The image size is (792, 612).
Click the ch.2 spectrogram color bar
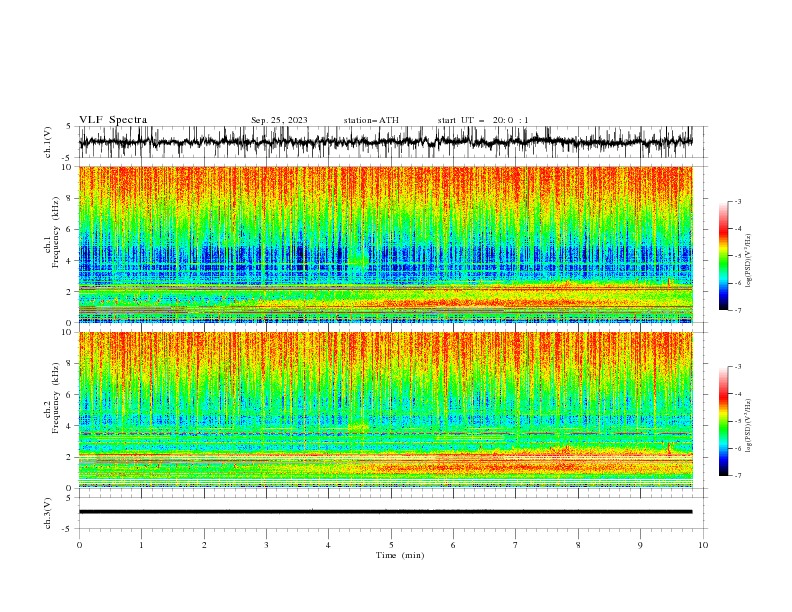pos(724,421)
